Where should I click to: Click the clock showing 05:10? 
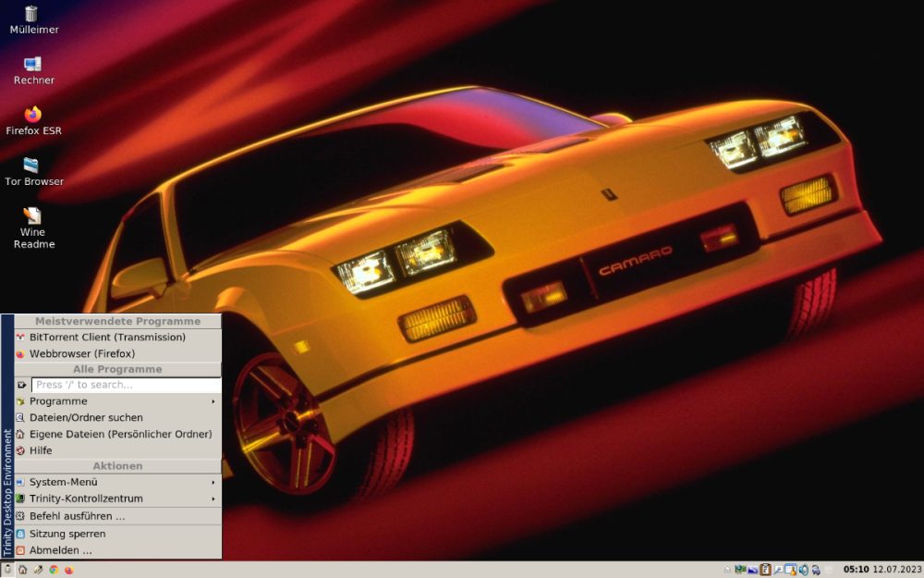856,570
